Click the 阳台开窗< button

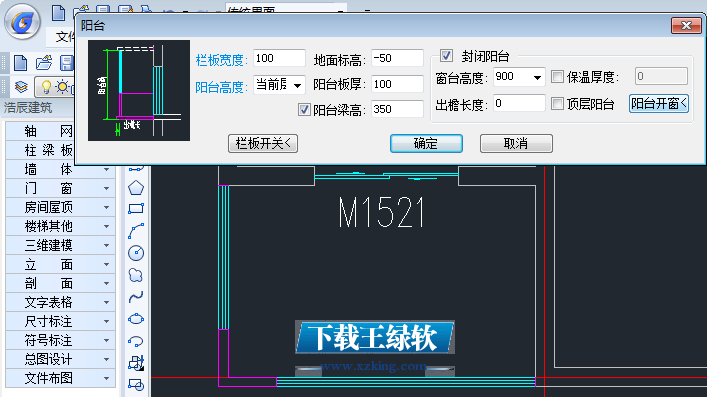click(659, 104)
